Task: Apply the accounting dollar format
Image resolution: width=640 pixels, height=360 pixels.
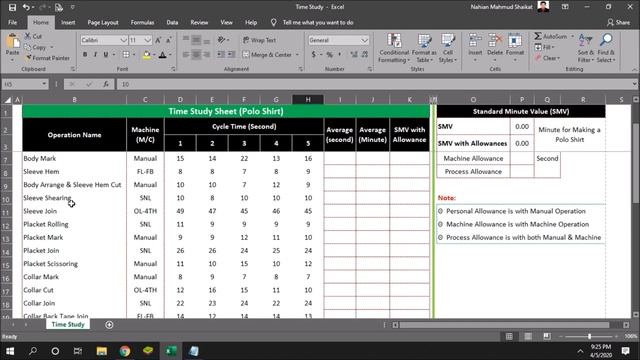Action: [313, 54]
